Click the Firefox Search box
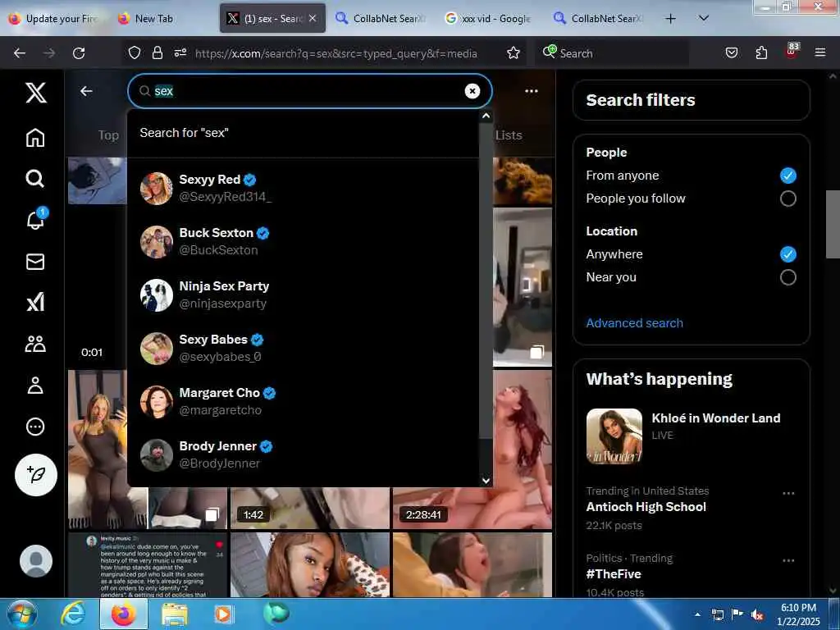 pos(614,53)
